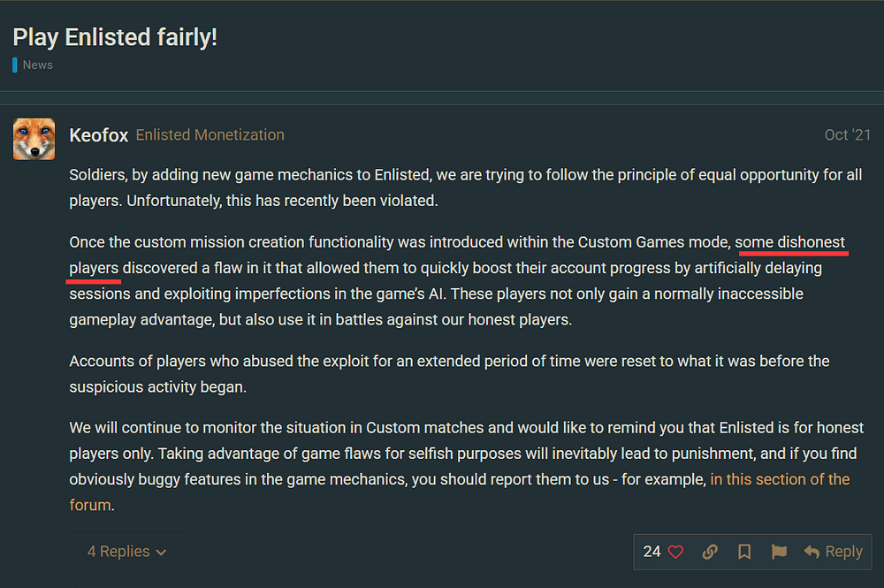
Task: Click the "Enlisted Monetization" user title
Action: [210, 135]
